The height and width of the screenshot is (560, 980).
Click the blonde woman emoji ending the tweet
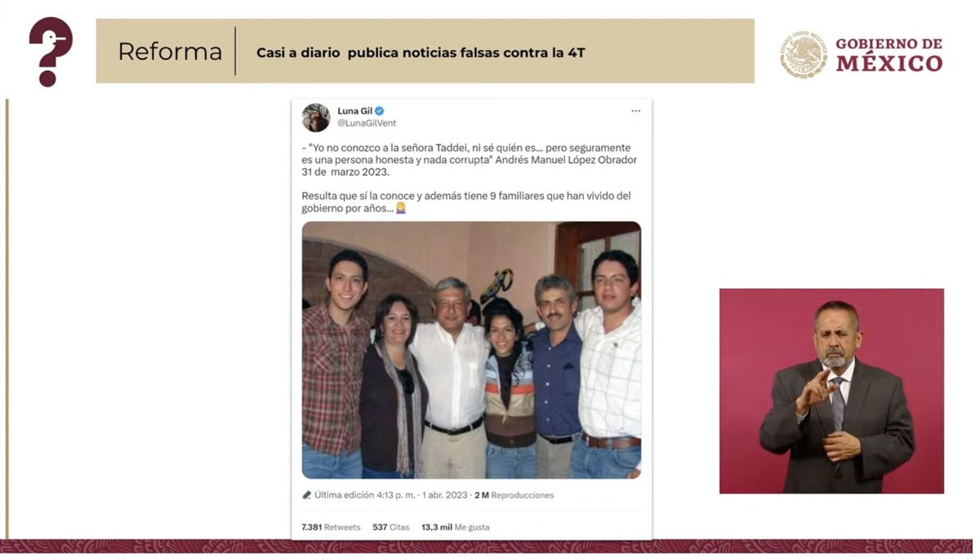pyautogui.click(x=400, y=208)
